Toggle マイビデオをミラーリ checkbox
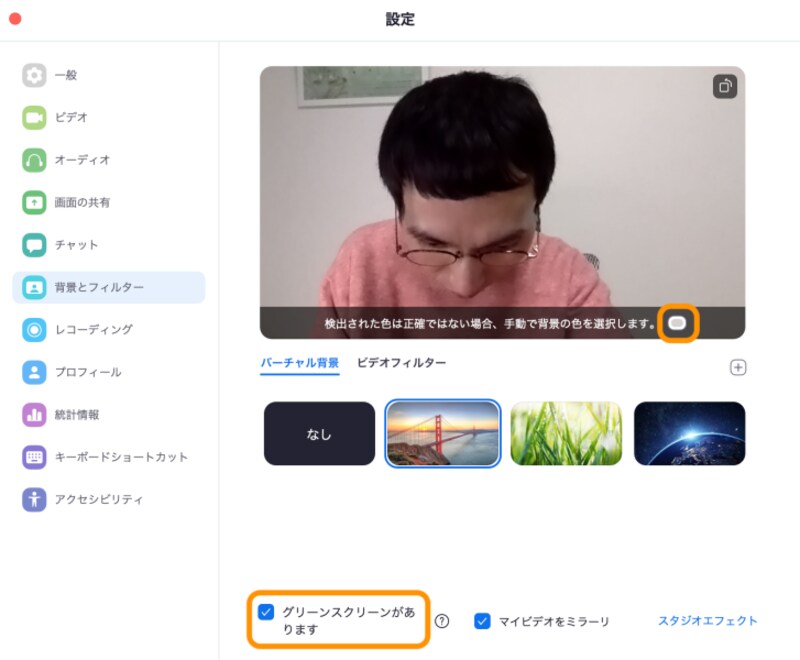 (482, 620)
